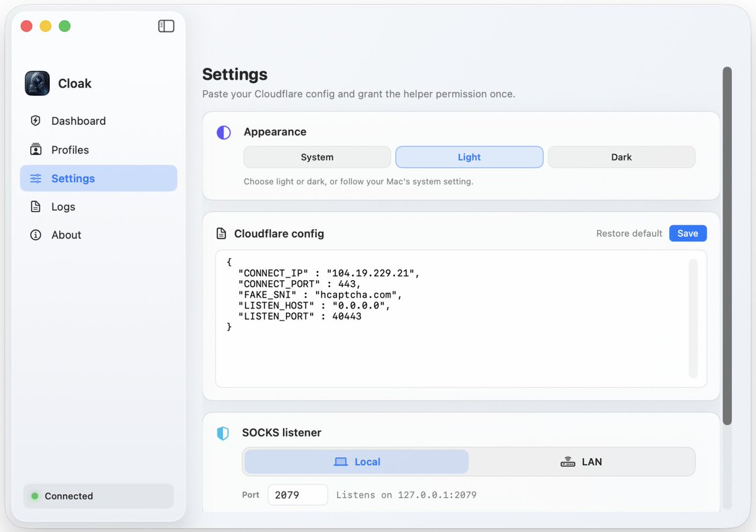Click the SOCKS listener section title
Viewport: 756px width, 532px height.
282,433
